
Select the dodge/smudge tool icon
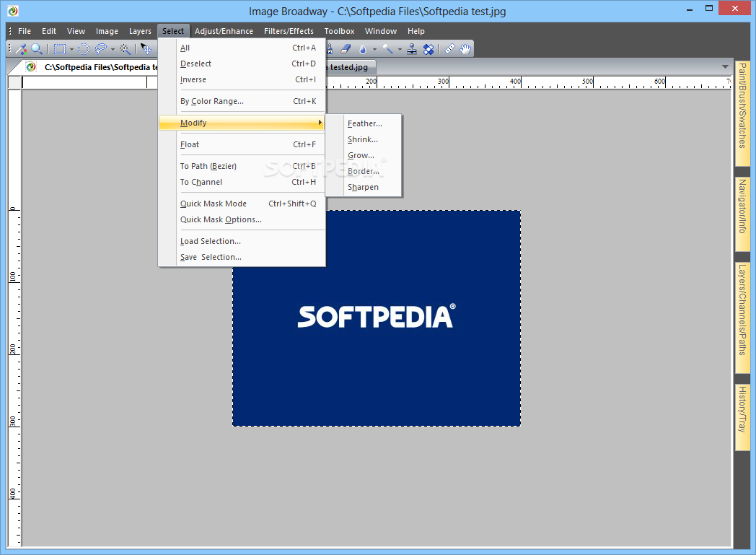pyautogui.click(x=388, y=48)
